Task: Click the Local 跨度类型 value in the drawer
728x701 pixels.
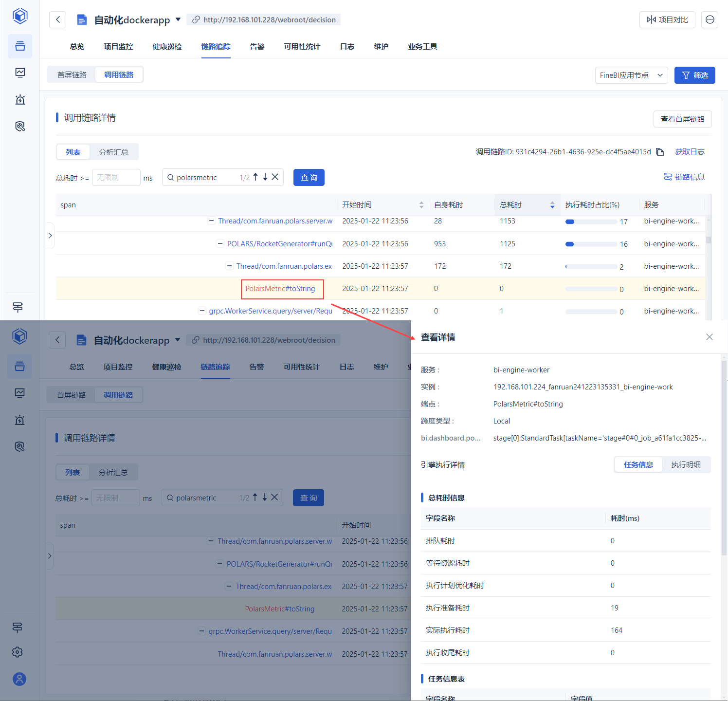Action: click(502, 421)
